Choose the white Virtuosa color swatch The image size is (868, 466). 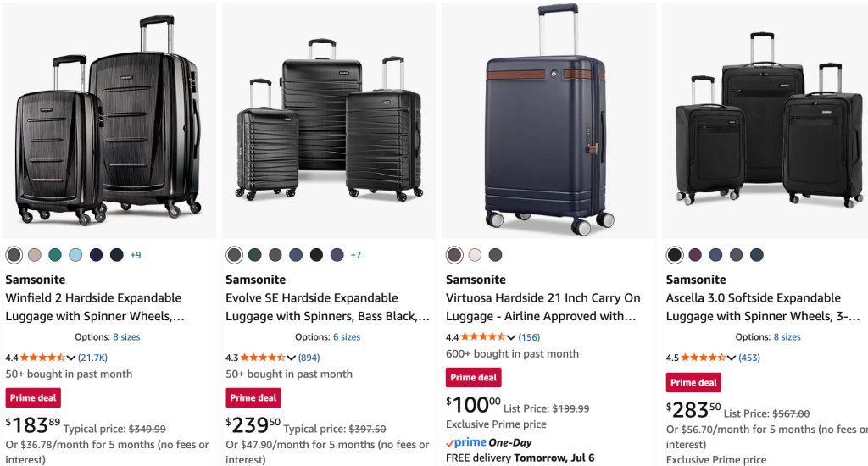pos(475,255)
